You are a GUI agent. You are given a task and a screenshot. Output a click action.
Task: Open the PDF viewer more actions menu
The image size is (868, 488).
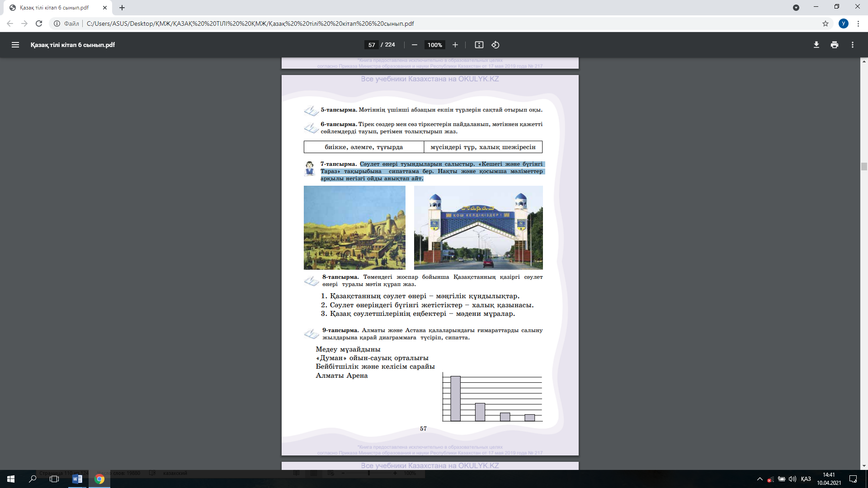tap(853, 45)
